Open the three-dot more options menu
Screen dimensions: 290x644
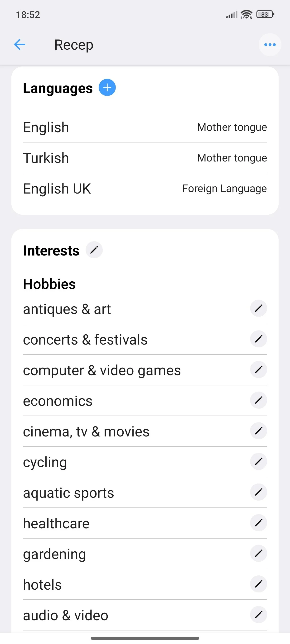pos(270,45)
